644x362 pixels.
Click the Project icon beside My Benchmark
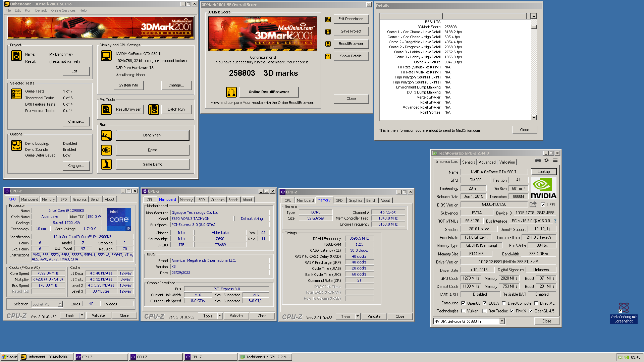coord(16,56)
